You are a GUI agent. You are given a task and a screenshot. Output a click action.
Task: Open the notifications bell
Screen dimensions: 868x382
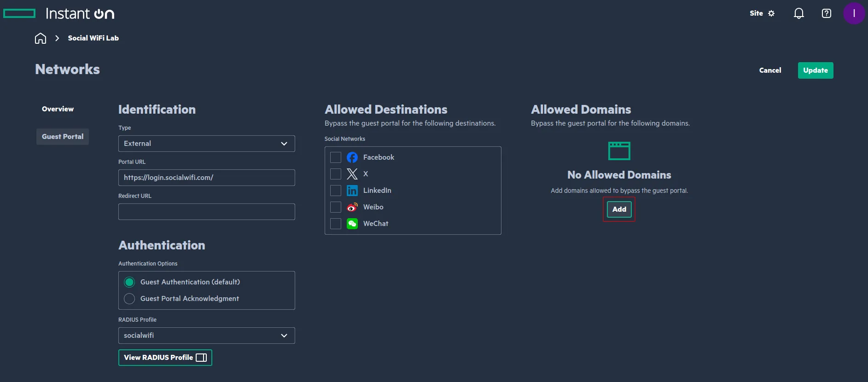pyautogui.click(x=798, y=13)
